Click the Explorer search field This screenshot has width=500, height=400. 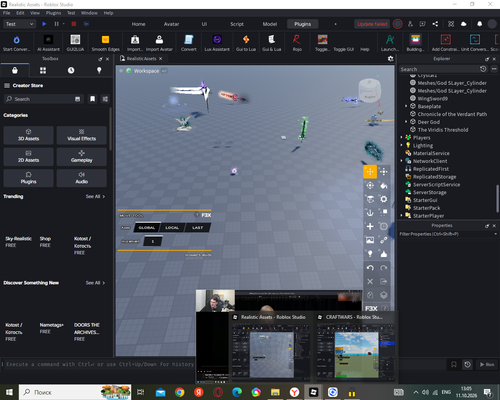439,69
